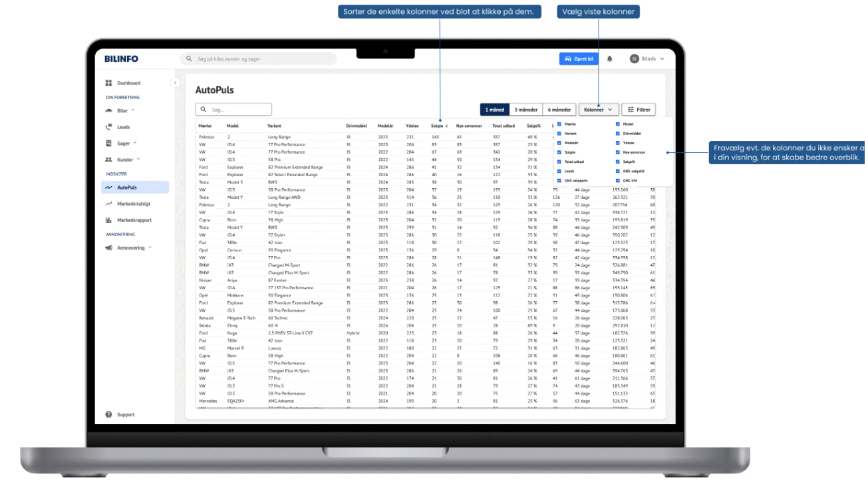Collapse the sidebar with the arrow button

[175, 82]
